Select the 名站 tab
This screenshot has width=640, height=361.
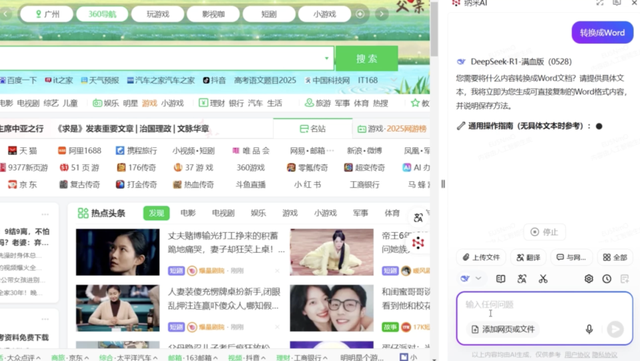click(313, 129)
